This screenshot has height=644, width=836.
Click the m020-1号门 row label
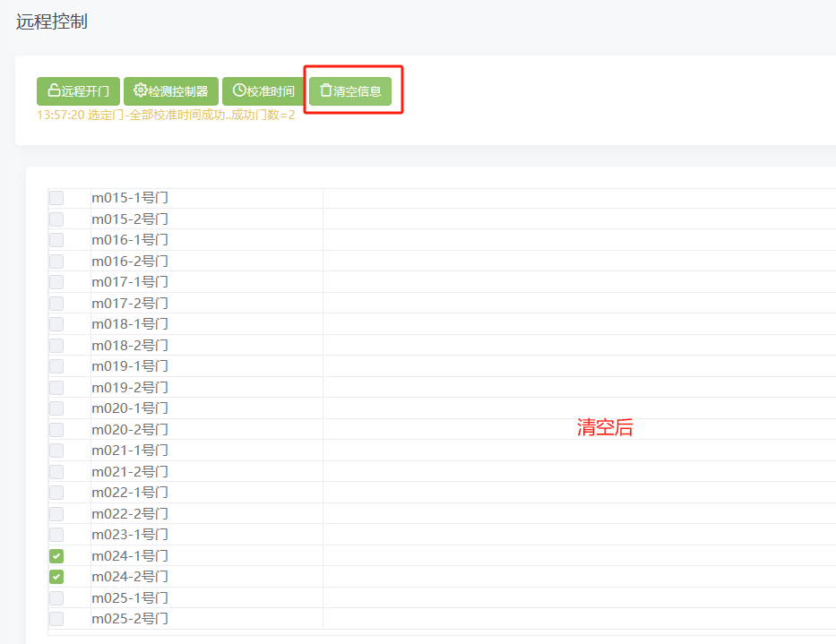pos(130,408)
